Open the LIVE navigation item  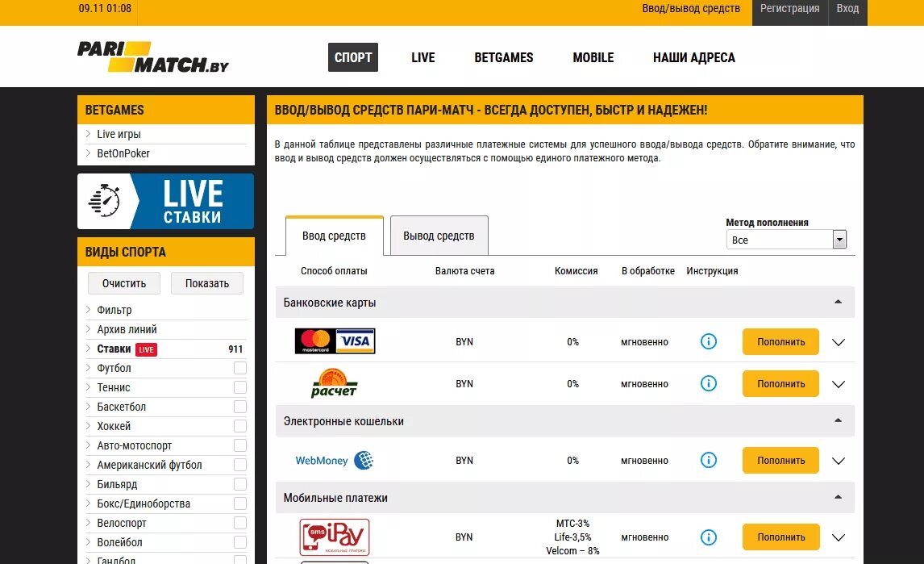point(423,57)
